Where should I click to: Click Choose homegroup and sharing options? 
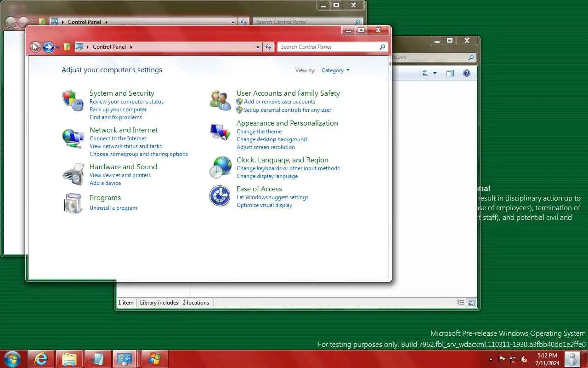tap(139, 154)
